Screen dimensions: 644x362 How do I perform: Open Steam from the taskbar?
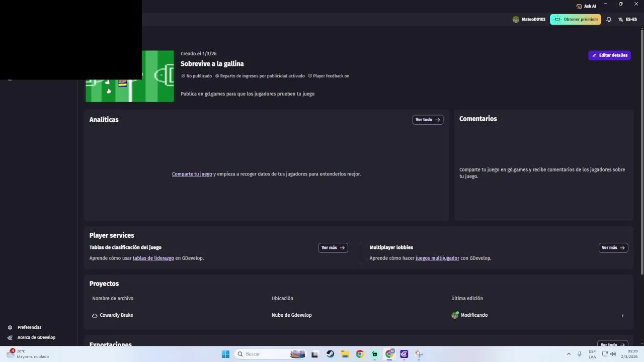tap(330, 354)
